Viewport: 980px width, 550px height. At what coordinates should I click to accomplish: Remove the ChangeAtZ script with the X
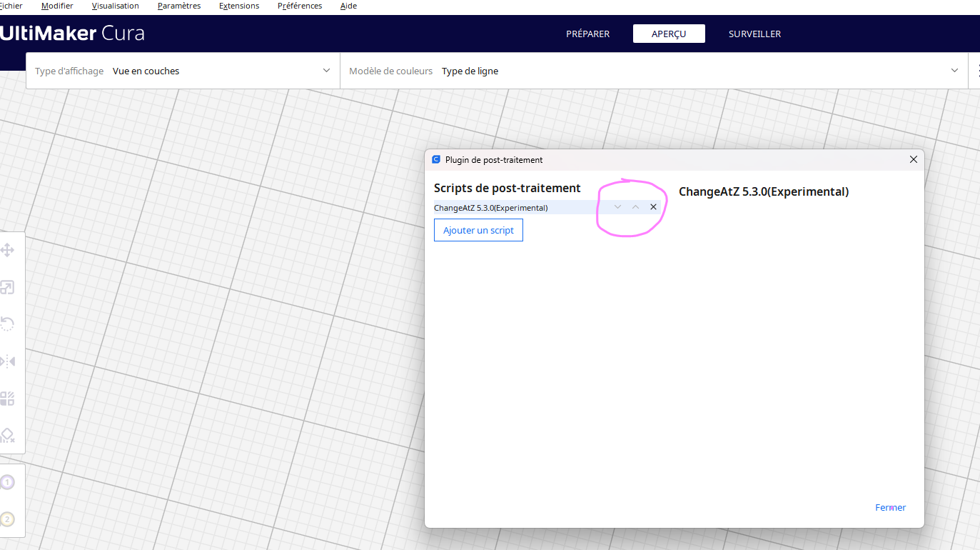click(x=653, y=206)
